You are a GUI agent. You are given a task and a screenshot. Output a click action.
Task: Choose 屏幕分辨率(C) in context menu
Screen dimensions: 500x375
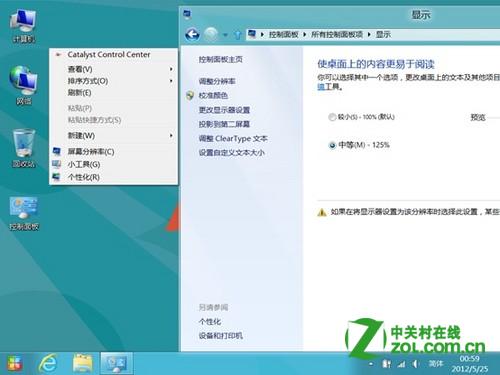click(x=113, y=152)
